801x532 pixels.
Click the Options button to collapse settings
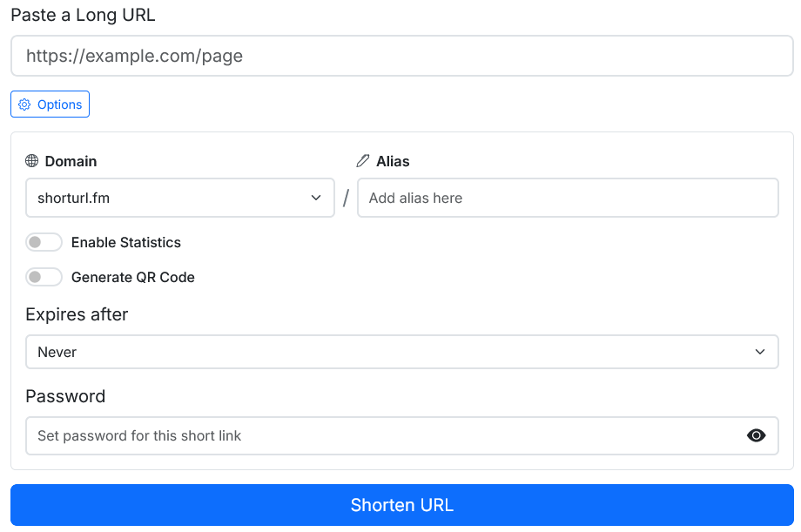(50, 104)
